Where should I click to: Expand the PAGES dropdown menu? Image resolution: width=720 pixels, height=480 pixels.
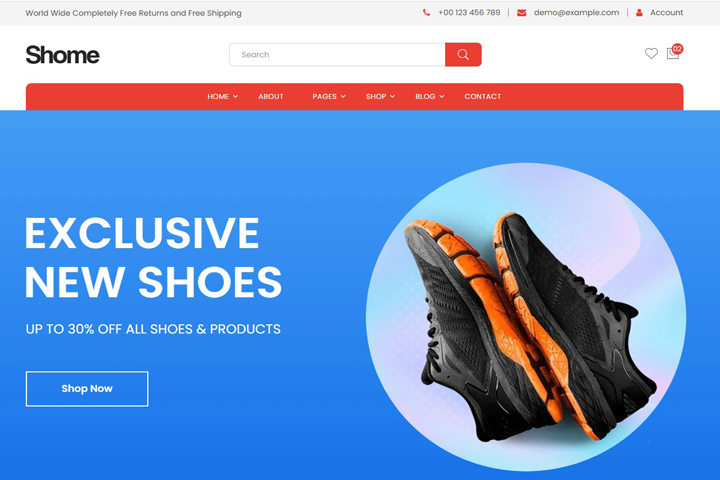point(329,96)
